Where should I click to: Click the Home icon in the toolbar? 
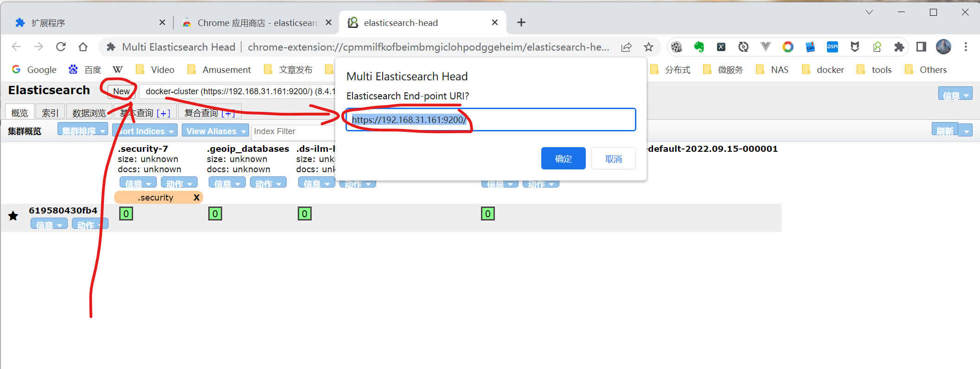[x=83, y=47]
